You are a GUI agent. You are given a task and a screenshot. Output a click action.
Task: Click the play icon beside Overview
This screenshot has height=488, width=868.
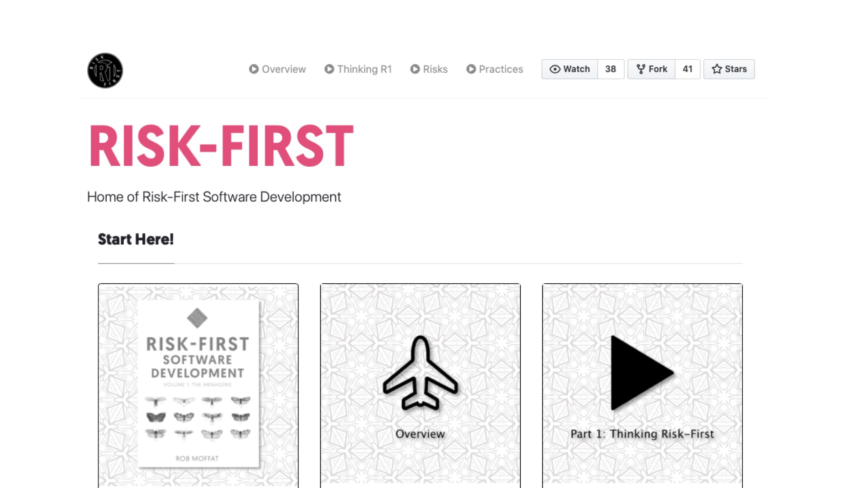click(x=254, y=69)
